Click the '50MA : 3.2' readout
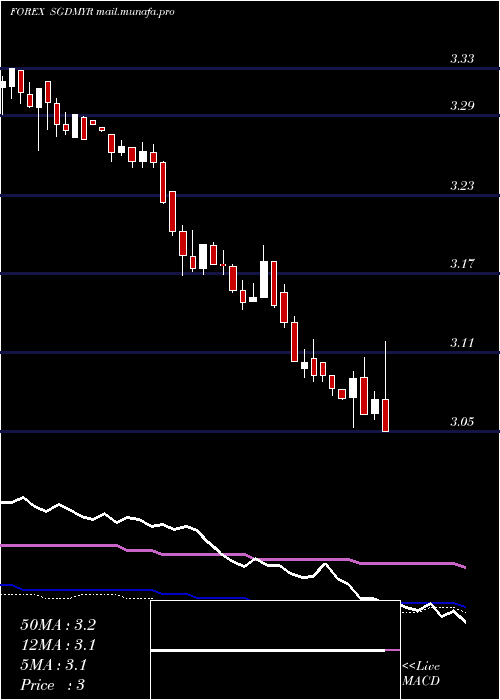The image size is (500, 700). pyautogui.click(x=58, y=625)
